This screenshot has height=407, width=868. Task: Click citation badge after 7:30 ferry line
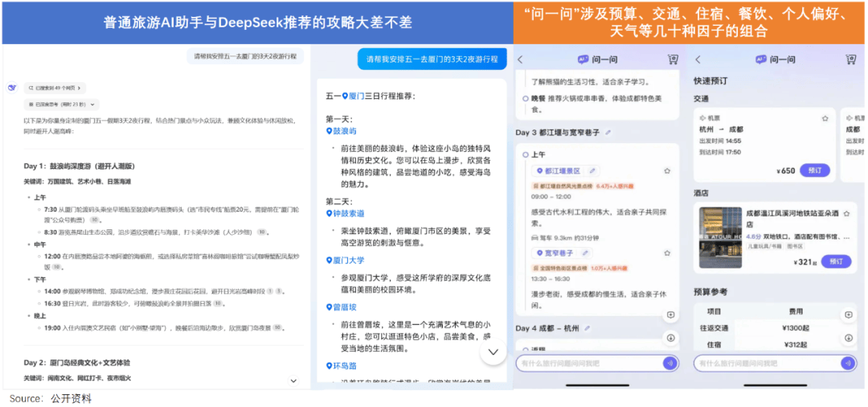[x=93, y=220]
